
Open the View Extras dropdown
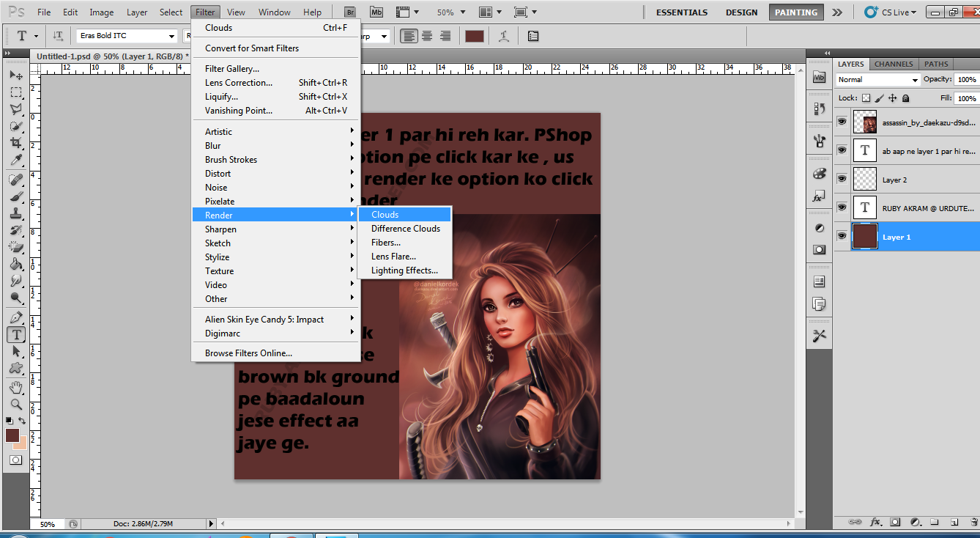[x=407, y=12]
